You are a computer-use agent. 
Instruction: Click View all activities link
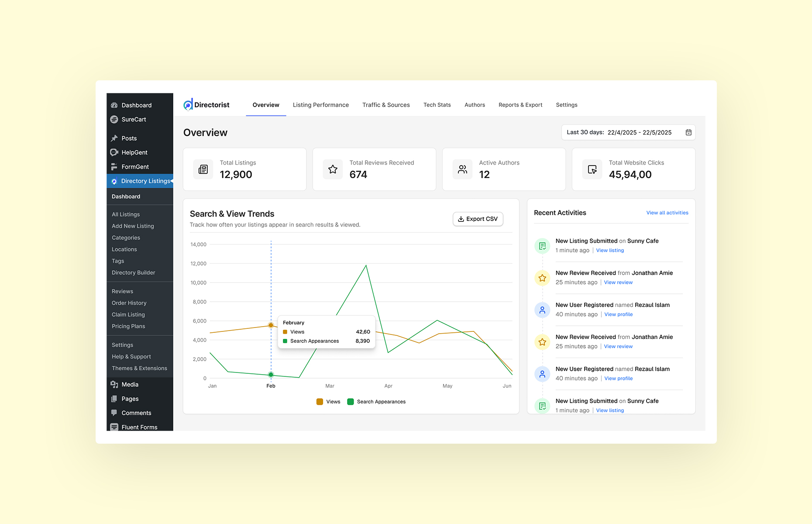[667, 213]
